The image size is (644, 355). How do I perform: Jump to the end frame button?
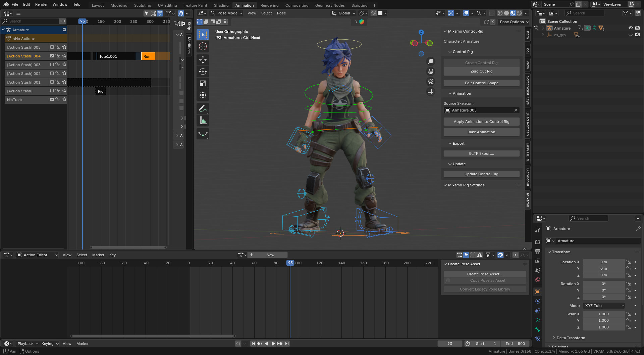(287, 344)
